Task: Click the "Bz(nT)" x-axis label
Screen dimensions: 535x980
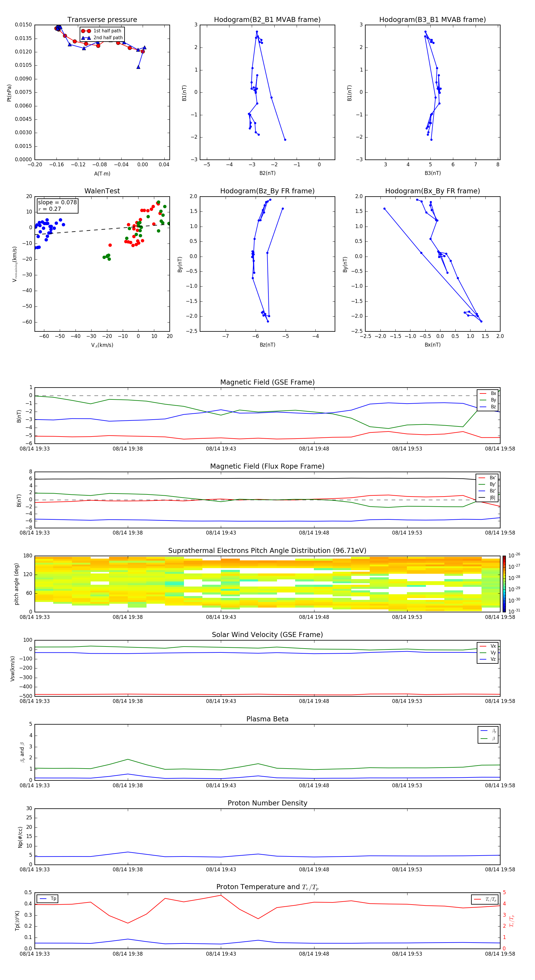Action: pos(267,345)
